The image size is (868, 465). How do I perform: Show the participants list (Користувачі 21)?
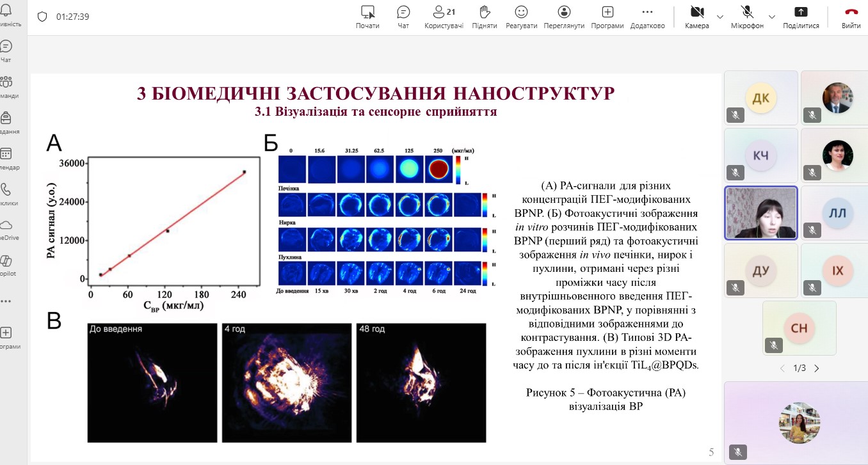[444, 17]
